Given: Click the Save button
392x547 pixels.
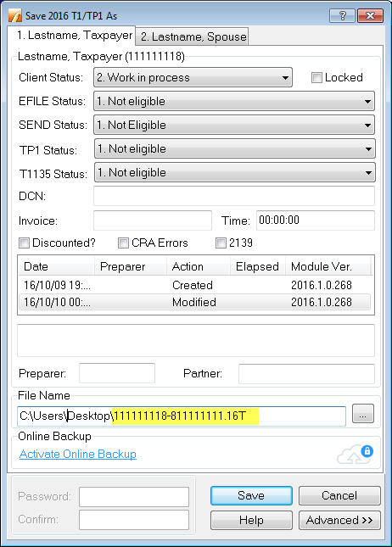Looking at the screenshot, I should click(251, 496).
